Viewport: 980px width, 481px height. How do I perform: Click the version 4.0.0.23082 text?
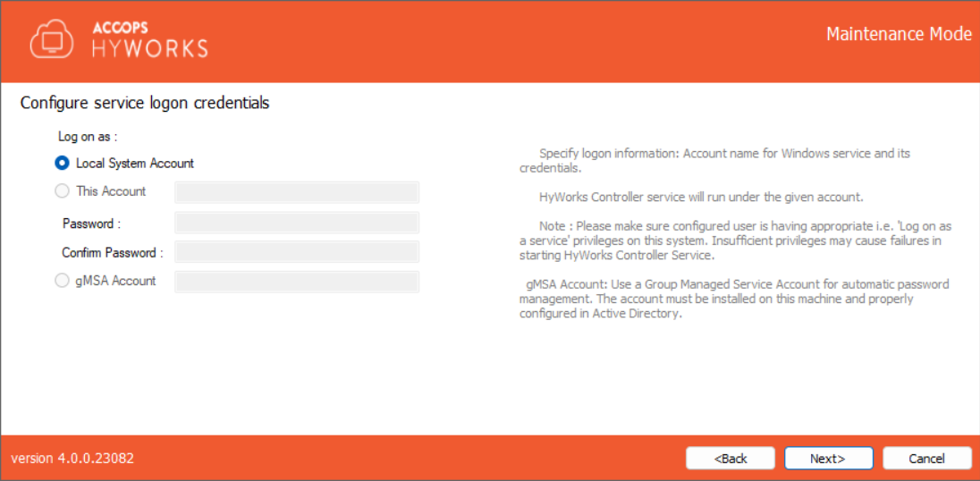tap(72, 458)
